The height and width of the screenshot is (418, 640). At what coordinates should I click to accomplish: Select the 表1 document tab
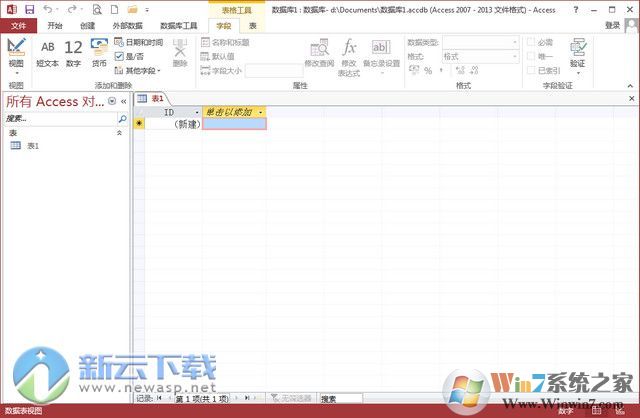tap(151, 98)
